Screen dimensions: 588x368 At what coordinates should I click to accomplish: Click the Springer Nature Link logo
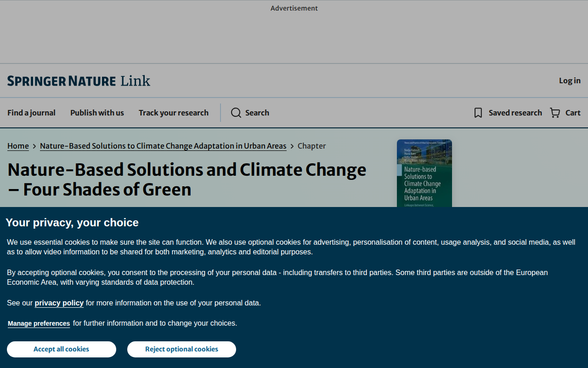pyautogui.click(x=79, y=81)
